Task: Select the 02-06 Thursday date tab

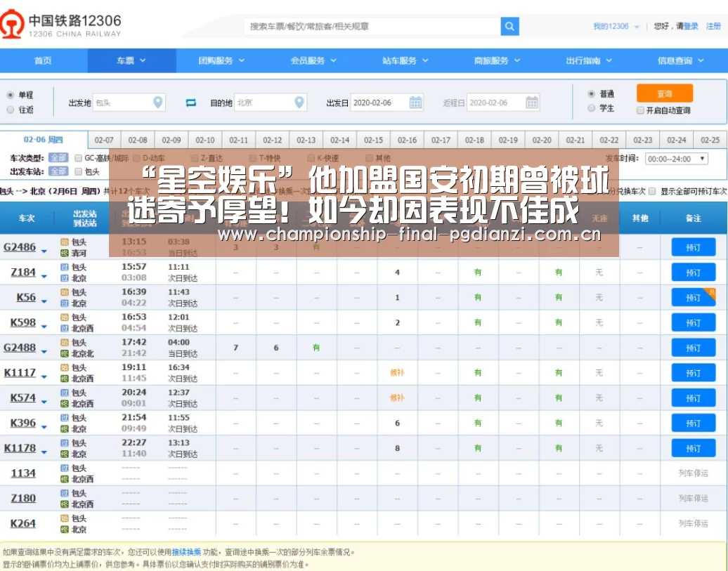Action: (x=43, y=140)
